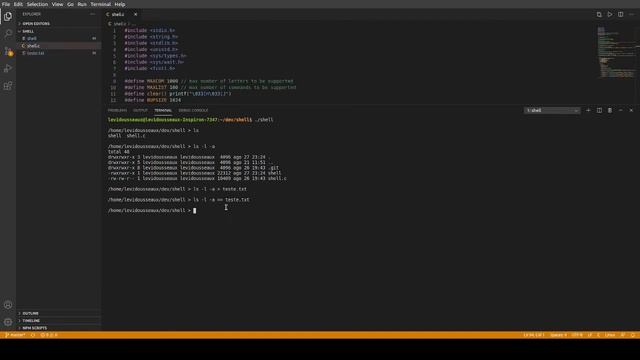Open the Manage gear menu
Viewport: 640px width, 360px height.
8,322
